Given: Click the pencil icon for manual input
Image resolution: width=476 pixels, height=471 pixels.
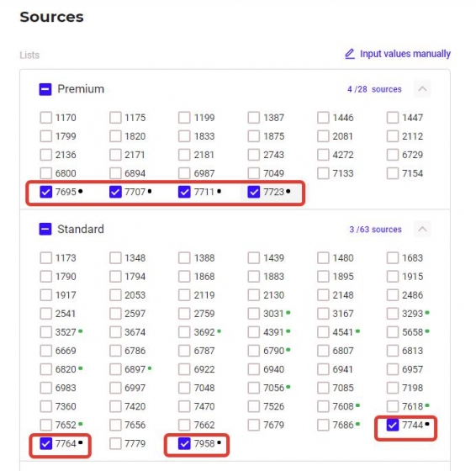Looking at the screenshot, I should tap(350, 54).
